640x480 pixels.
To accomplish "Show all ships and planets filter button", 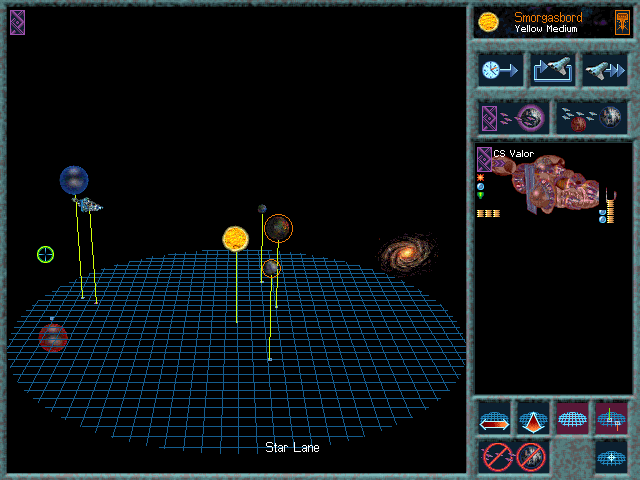I will tap(592, 118).
